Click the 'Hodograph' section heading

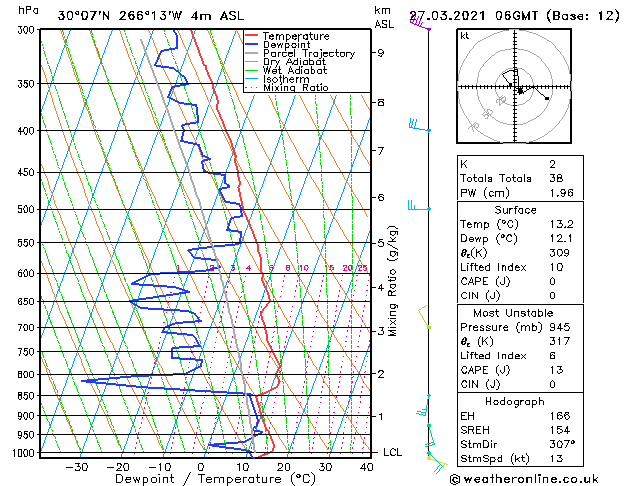click(x=515, y=401)
